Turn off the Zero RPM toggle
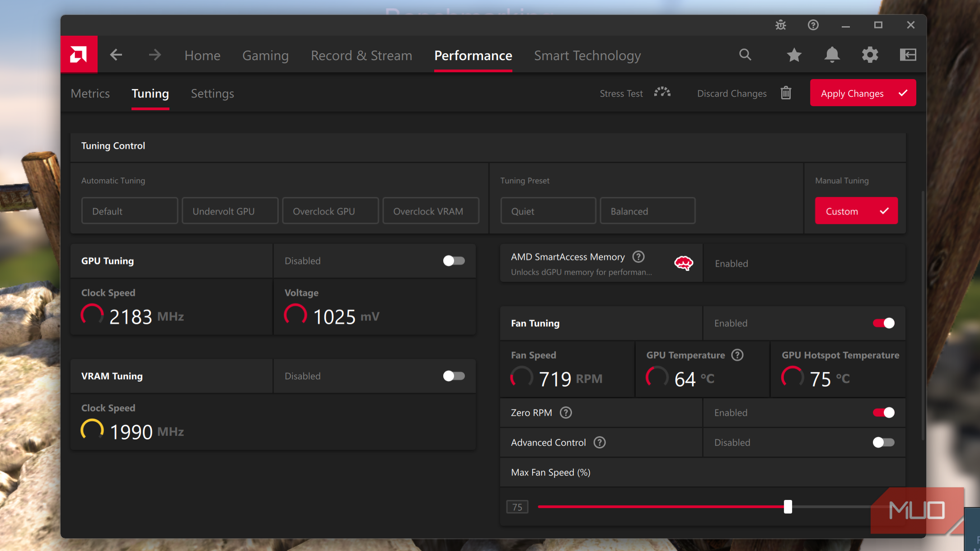The height and width of the screenshot is (551, 980). tap(883, 412)
